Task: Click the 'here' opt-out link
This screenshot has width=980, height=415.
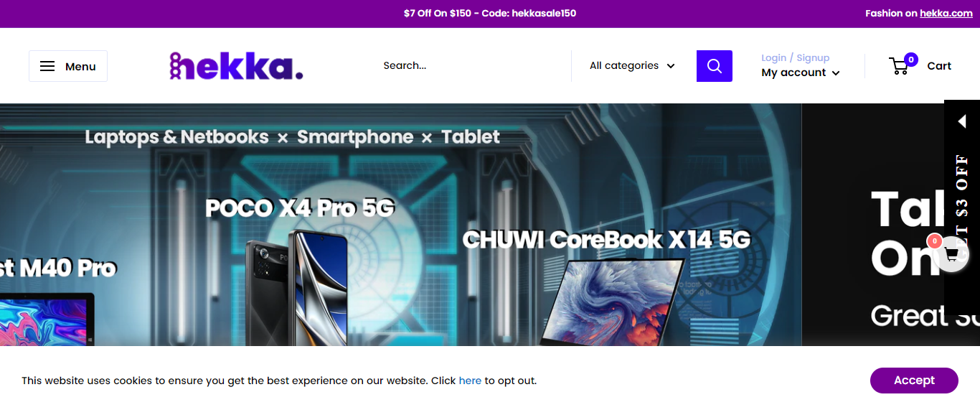Action: click(470, 381)
